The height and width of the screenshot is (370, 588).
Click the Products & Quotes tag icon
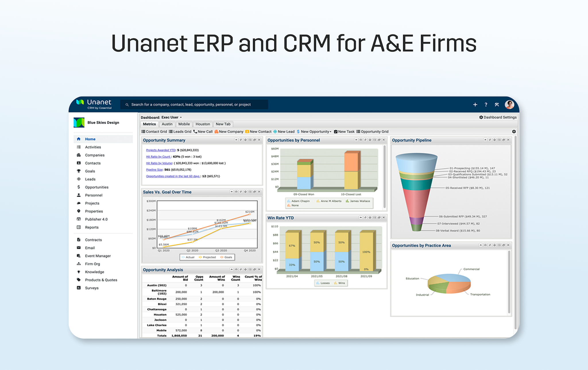[79, 280]
